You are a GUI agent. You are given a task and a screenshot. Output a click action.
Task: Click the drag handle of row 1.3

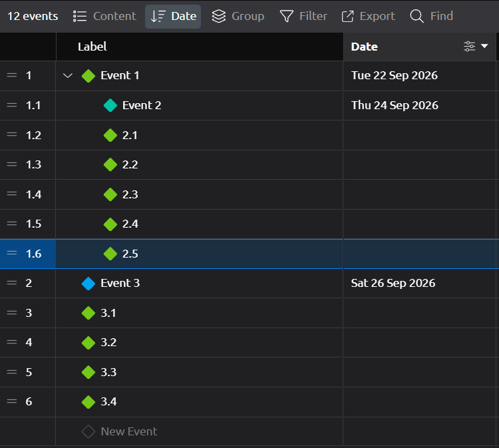(12, 164)
